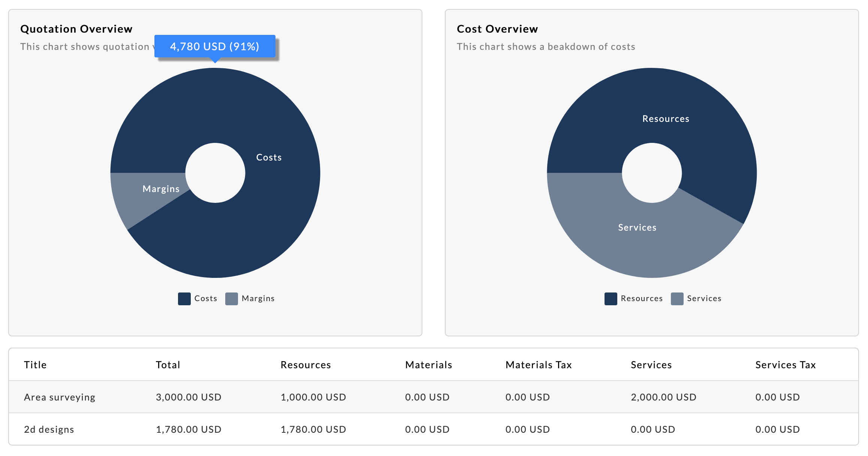Open the 2d designs row
Screen dimensions: 868x456
[49, 429]
